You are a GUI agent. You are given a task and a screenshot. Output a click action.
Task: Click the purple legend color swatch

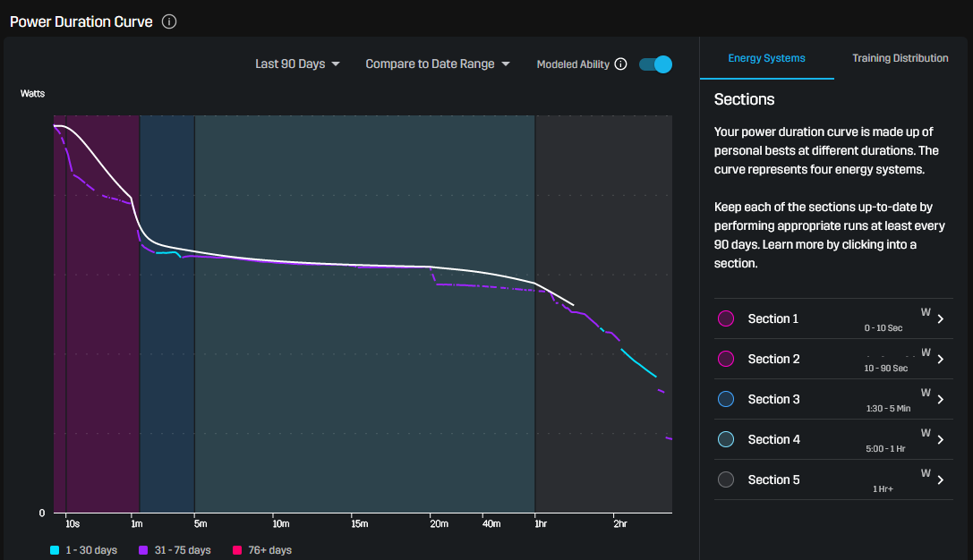coord(145,550)
